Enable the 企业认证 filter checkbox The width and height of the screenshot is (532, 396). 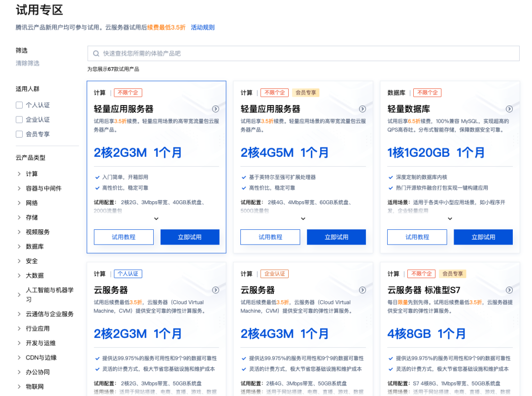tap(19, 119)
